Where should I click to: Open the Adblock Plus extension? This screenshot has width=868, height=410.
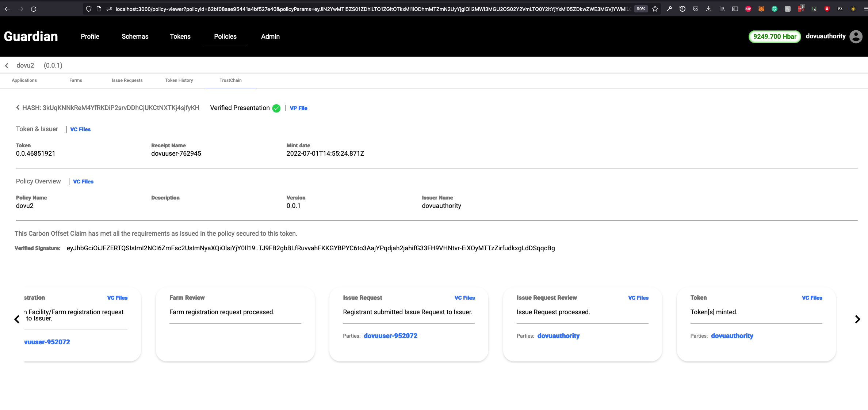point(748,8)
